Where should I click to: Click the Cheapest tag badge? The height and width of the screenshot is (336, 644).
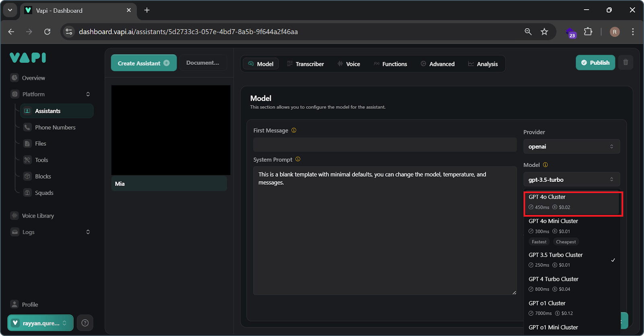click(x=566, y=242)
